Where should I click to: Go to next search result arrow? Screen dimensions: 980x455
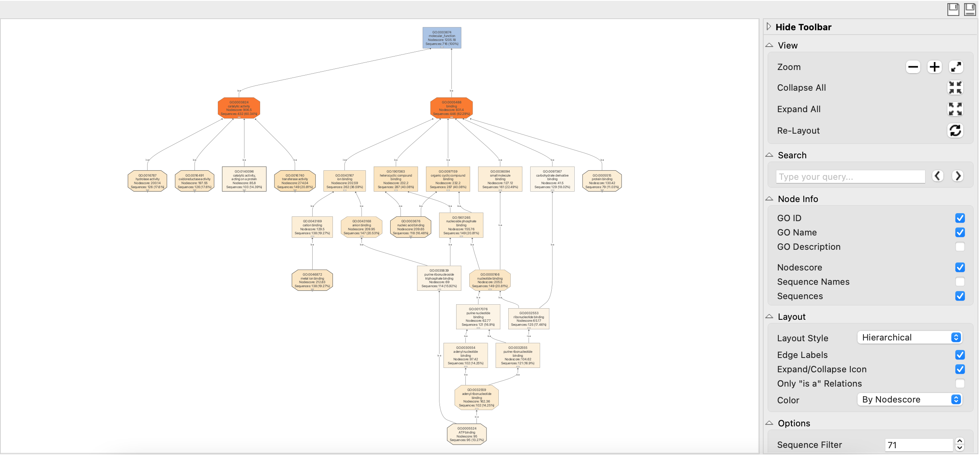[958, 176]
